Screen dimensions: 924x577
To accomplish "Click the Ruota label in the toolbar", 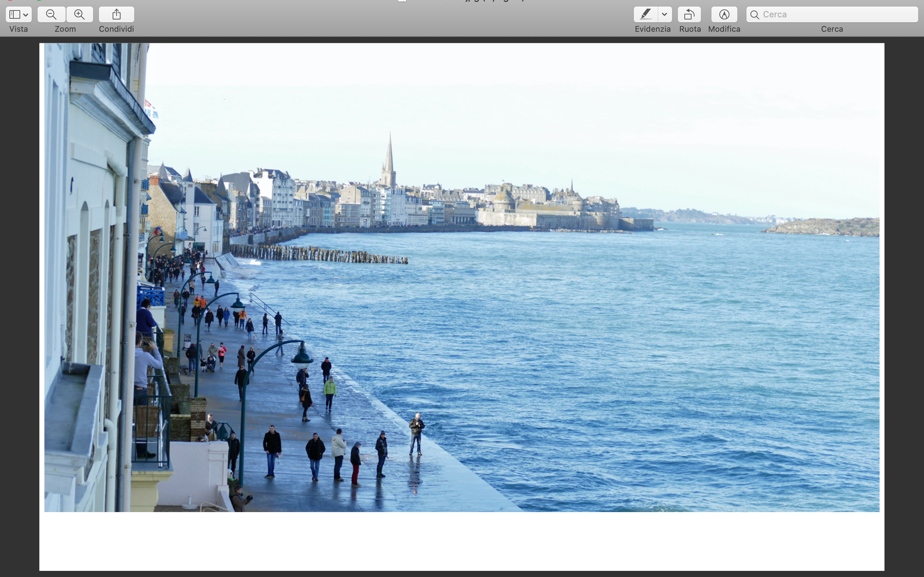I will pos(689,29).
